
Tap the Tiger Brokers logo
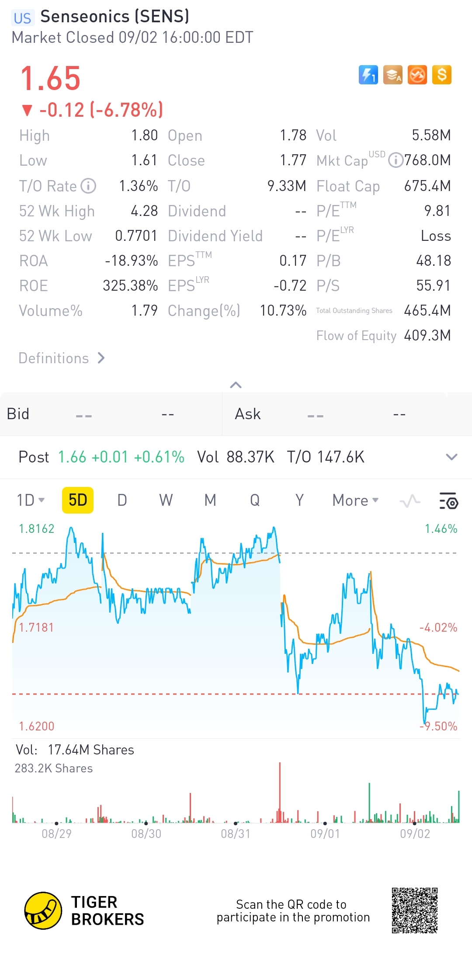[43, 910]
